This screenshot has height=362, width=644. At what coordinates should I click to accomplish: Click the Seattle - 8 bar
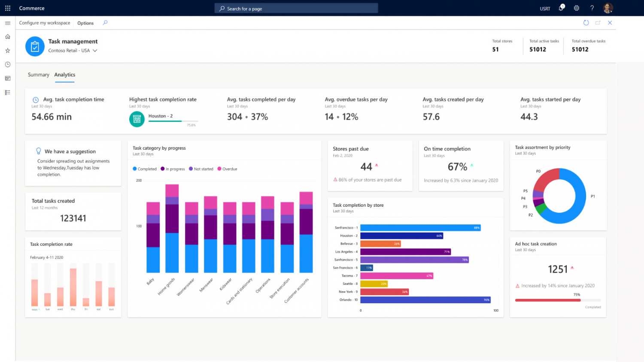pyautogui.click(x=374, y=284)
